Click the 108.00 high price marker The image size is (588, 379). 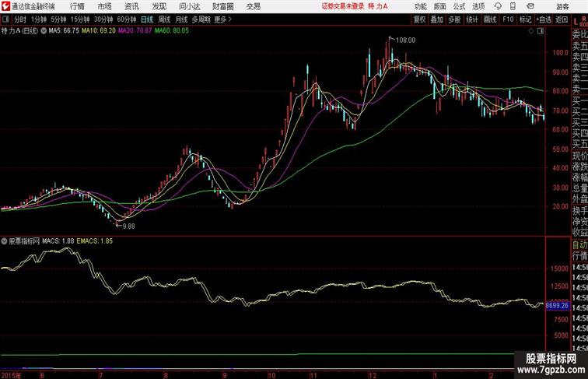pos(405,40)
